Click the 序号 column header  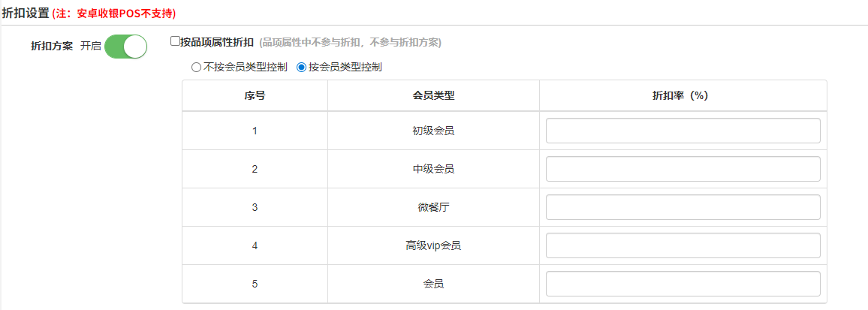pos(255,96)
